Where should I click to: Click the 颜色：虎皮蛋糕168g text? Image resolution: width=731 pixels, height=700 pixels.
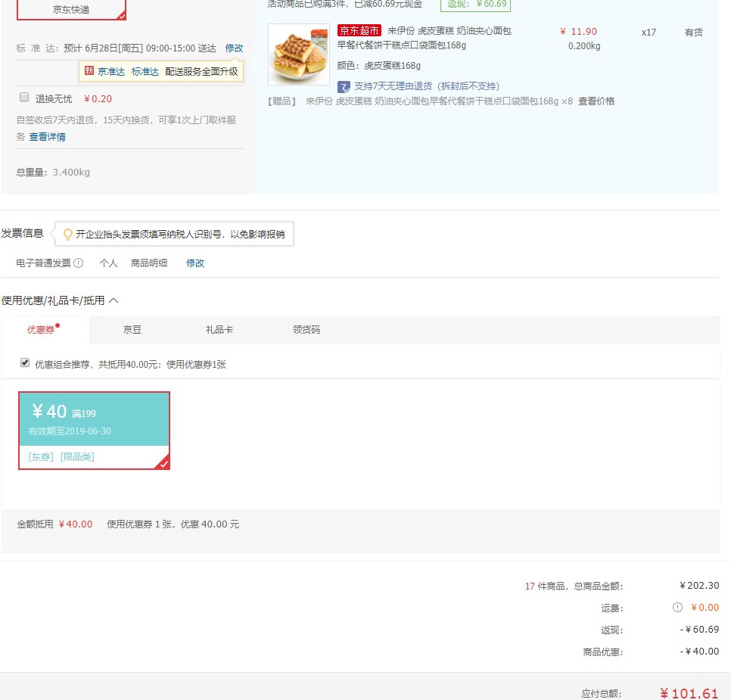pos(378,66)
